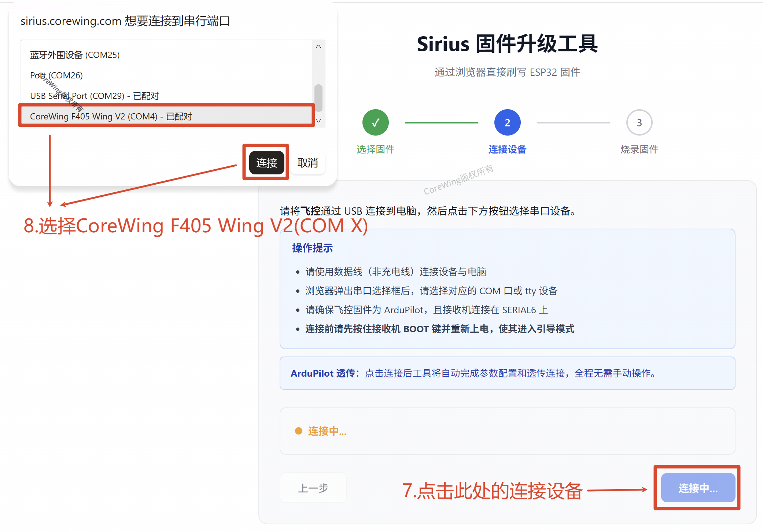Screen dimensions: 763x532
Task: Click scroll down arrow in port list
Action: [x=318, y=121]
